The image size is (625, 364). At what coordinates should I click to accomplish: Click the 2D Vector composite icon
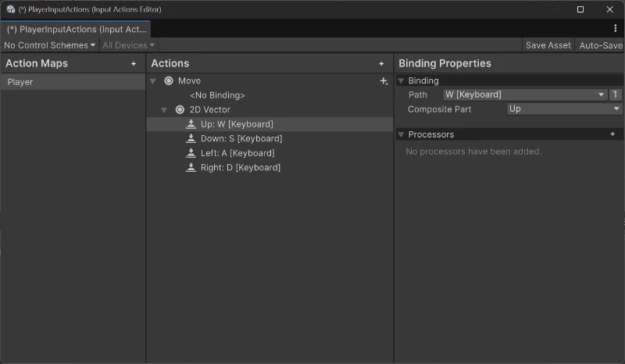[x=180, y=110]
